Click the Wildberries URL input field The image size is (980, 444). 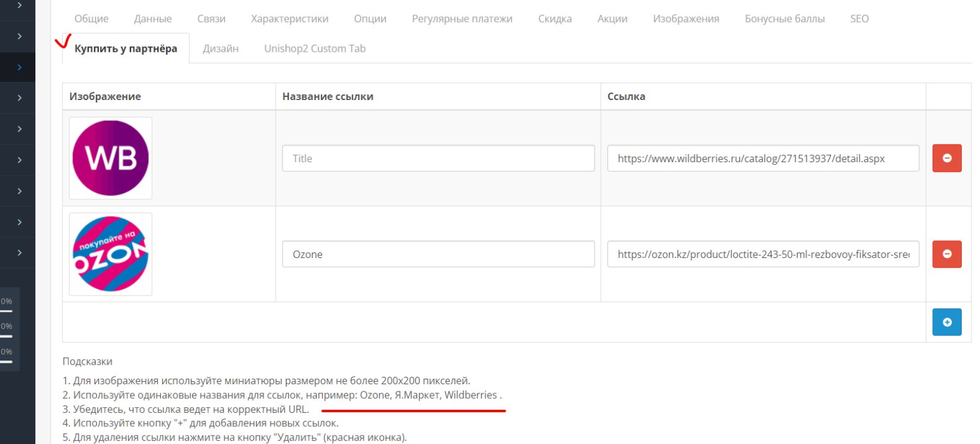point(763,159)
